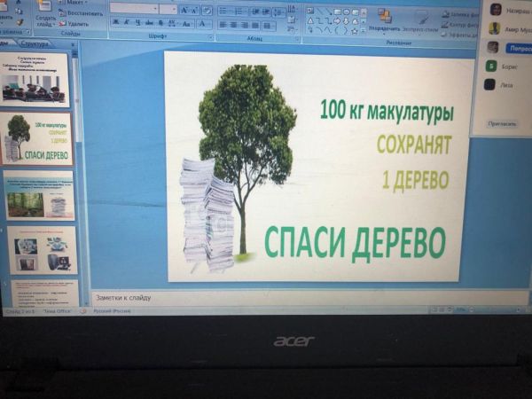This screenshot has width=532, height=399.
Task: Click the Underline formatting icon
Action: coord(138,23)
